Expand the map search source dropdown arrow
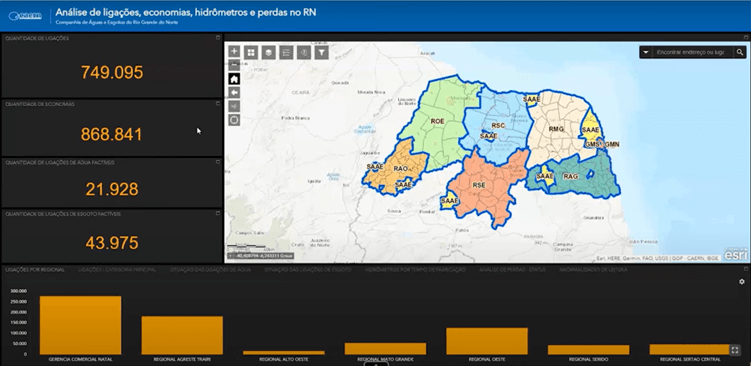751x366 pixels. click(646, 52)
